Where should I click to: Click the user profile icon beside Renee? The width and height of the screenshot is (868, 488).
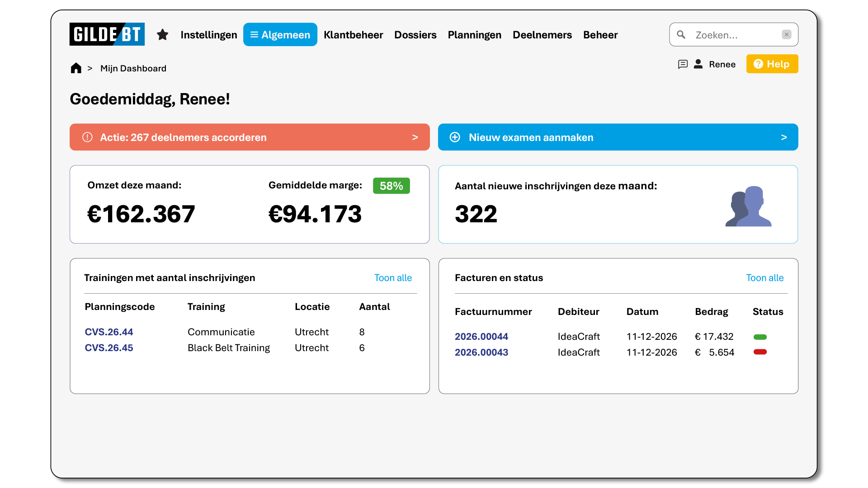pyautogui.click(x=698, y=64)
